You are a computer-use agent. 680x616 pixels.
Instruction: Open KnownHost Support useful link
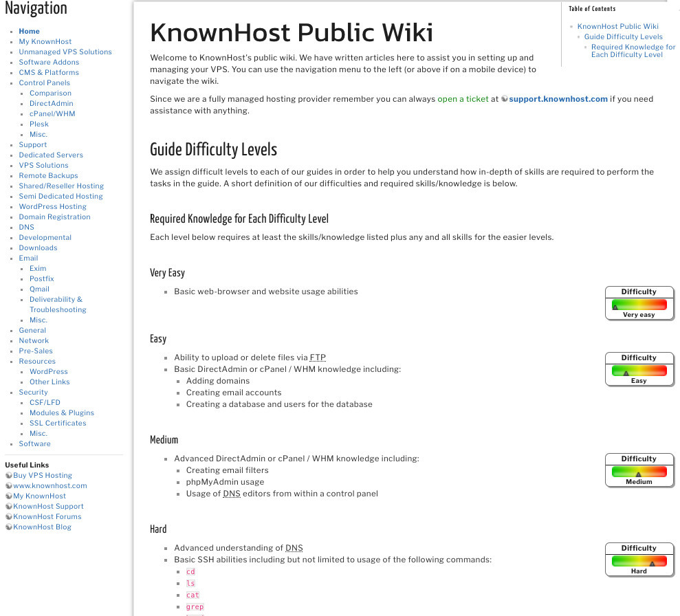point(48,506)
